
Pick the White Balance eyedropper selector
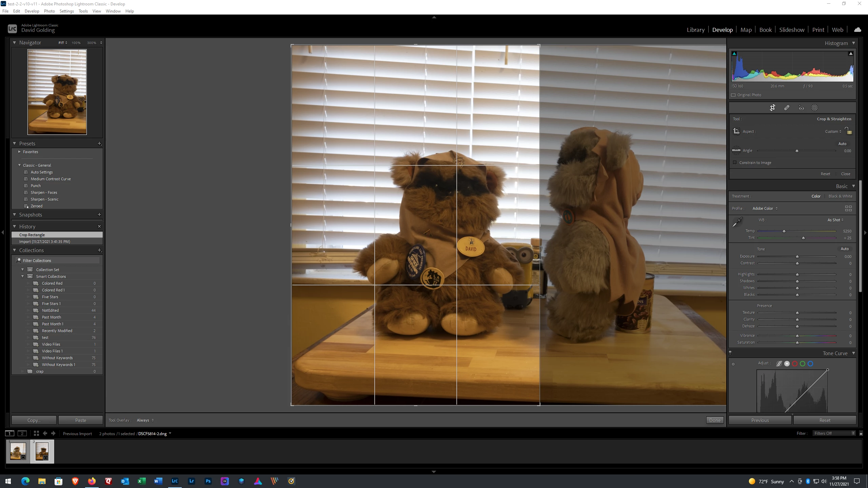tap(737, 222)
